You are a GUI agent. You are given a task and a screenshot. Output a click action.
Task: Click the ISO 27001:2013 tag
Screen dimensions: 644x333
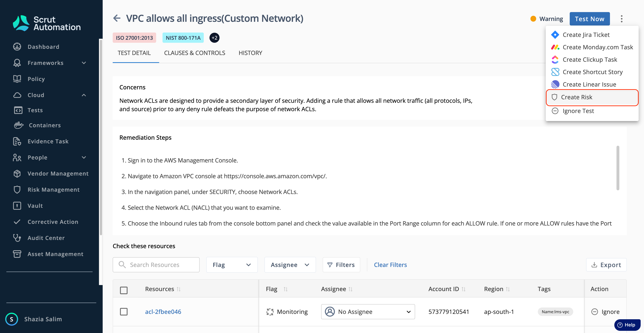click(x=134, y=38)
